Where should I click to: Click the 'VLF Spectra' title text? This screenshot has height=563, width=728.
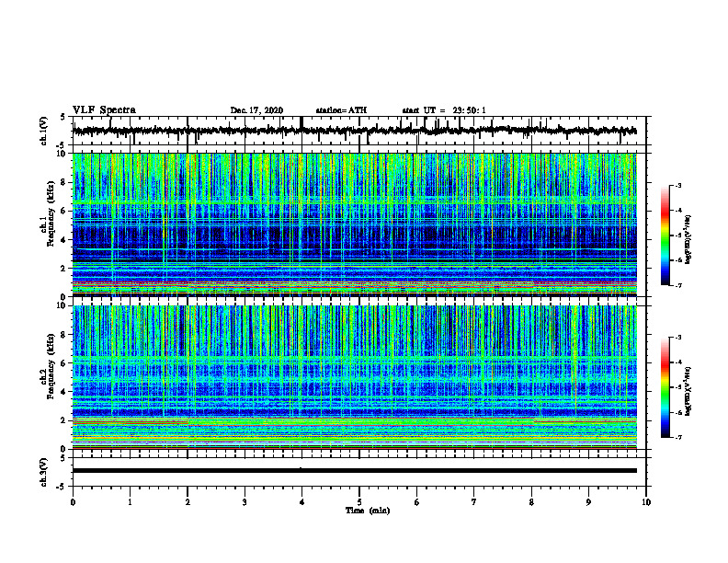pyautogui.click(x=104, y=109)
